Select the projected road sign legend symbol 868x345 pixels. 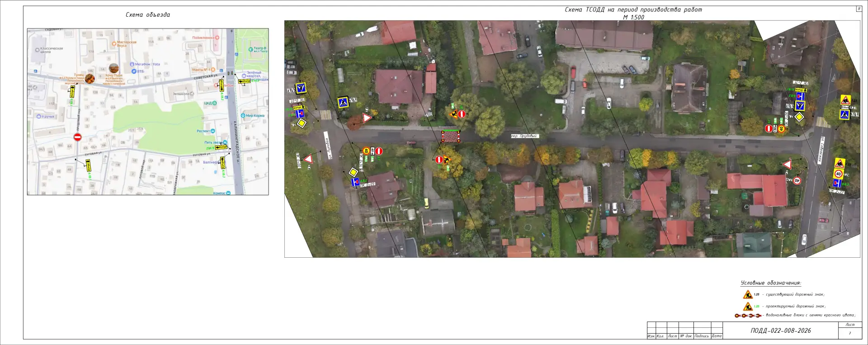pyautogui.click(x=748, y=307)
